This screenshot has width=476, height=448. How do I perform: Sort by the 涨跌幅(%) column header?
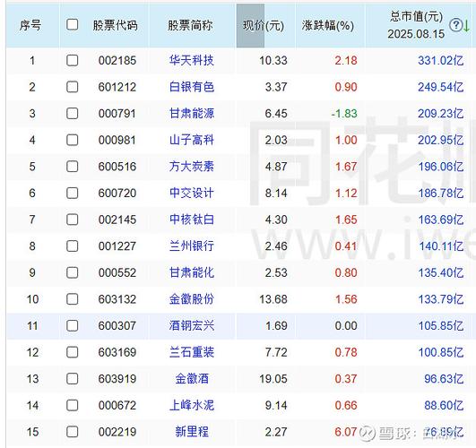click(328, 25)
